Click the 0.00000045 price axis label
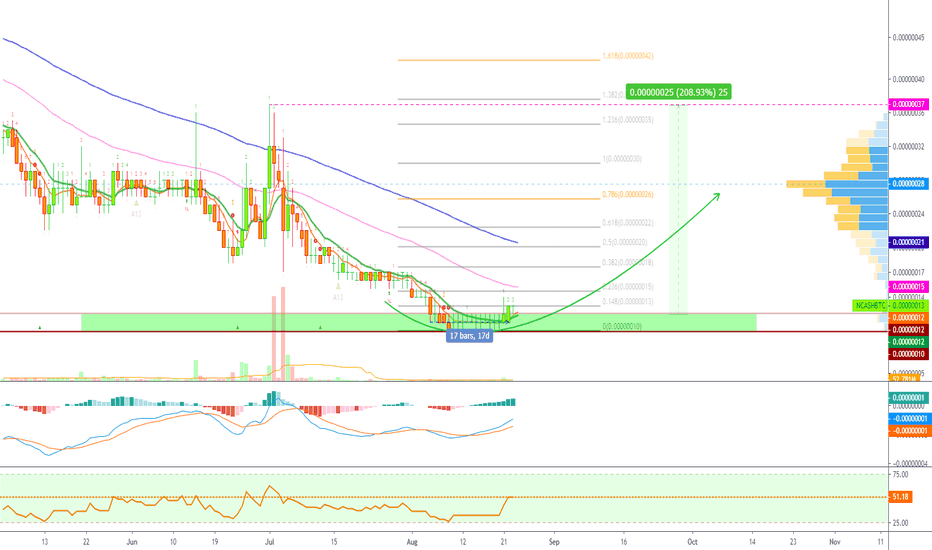The image size is (932, 550). [x=908, y=37]
